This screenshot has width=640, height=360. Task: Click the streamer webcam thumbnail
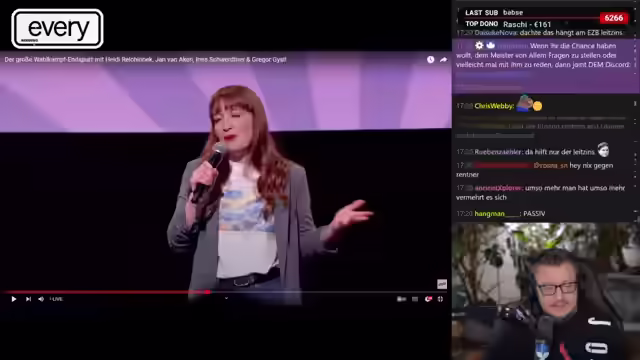point(546,291)
